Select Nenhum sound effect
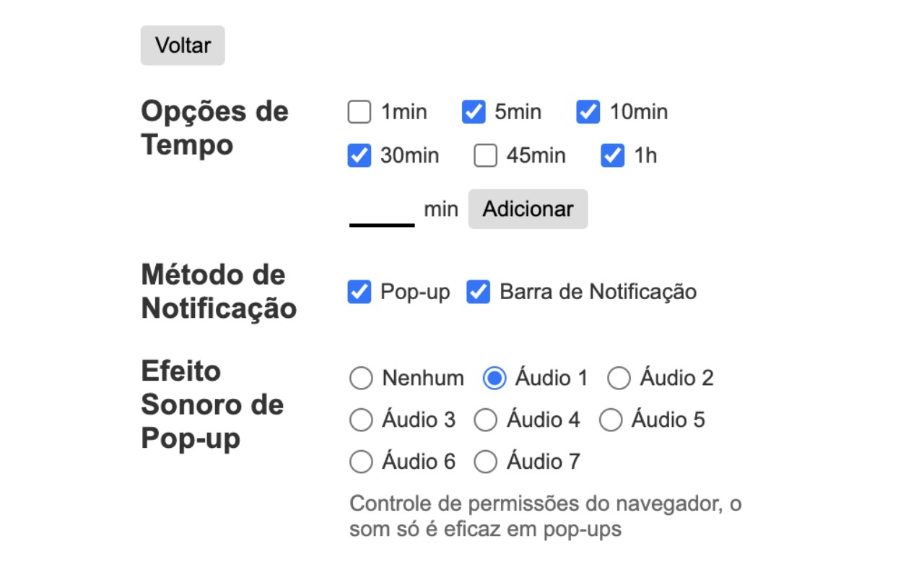The height and width of the screenshot is (578, 924). (x=361, y=378)
